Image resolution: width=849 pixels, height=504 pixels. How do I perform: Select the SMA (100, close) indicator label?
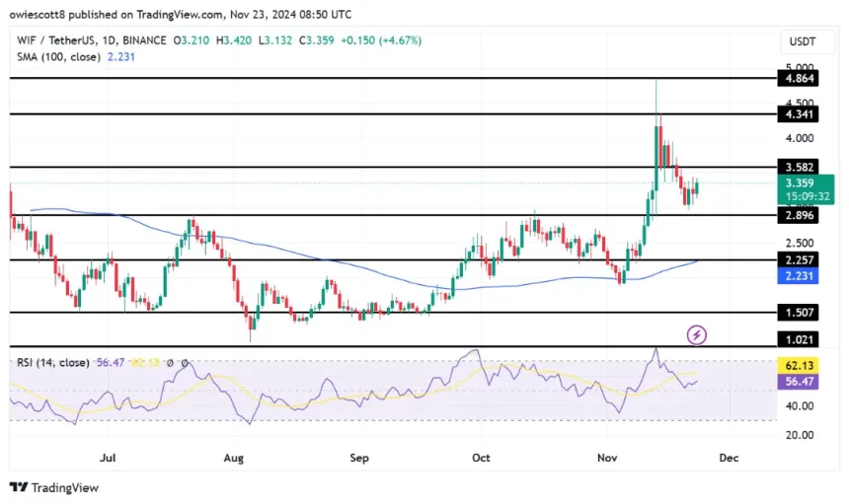[x=58, y=57]
